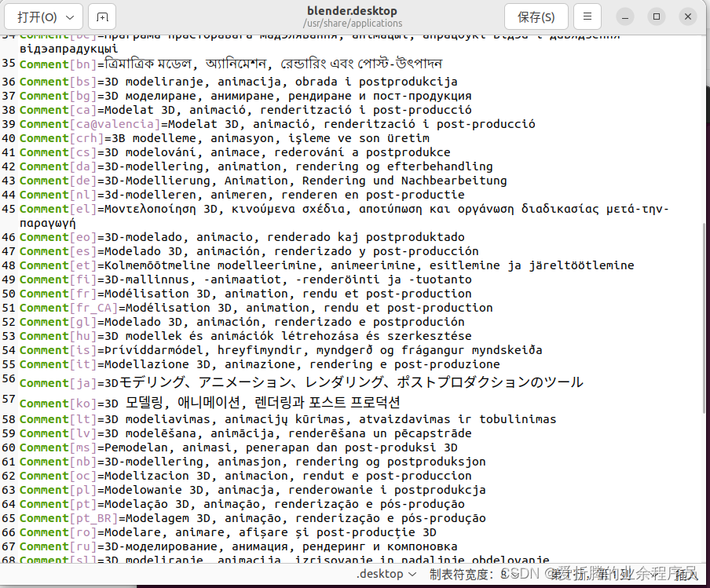710x588 pixels.
Task: Click line 40 Comment[crh] line
Action: tap(225, 138)
